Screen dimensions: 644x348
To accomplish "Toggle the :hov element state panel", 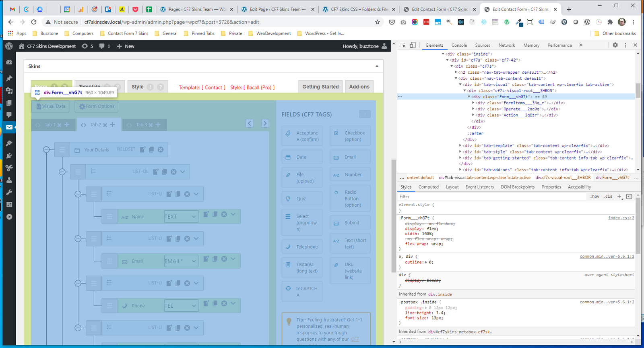I will pyautogui.click(x=594, y=197).
